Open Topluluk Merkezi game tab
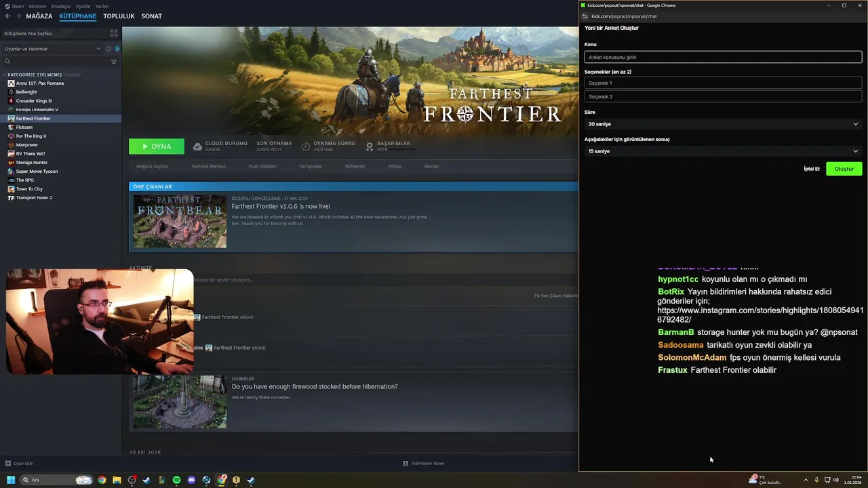 208,166
